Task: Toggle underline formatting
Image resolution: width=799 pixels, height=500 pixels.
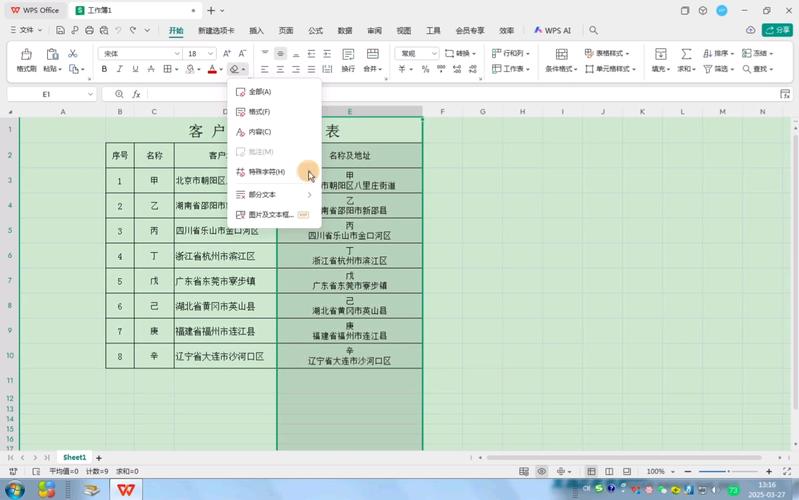Action: click(135, 69)
